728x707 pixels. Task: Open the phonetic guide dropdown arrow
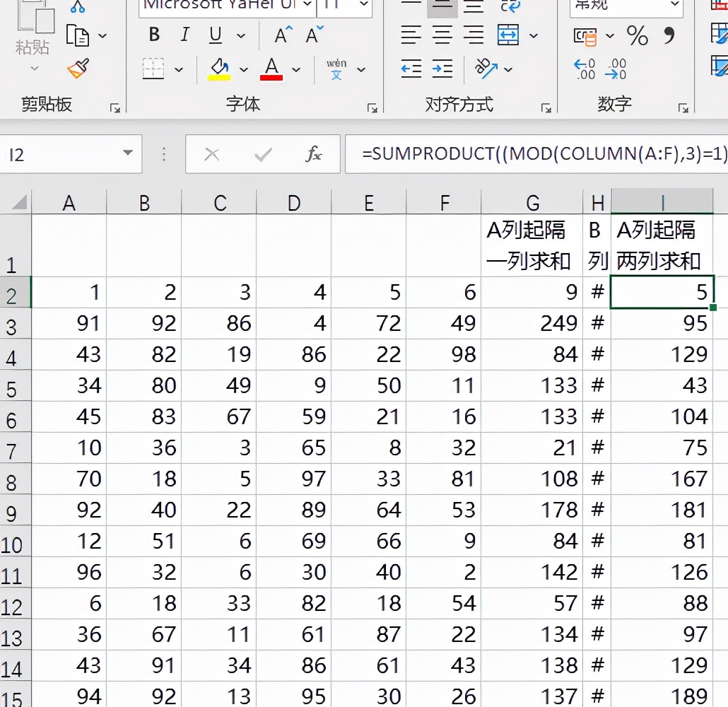coord(361,70)
